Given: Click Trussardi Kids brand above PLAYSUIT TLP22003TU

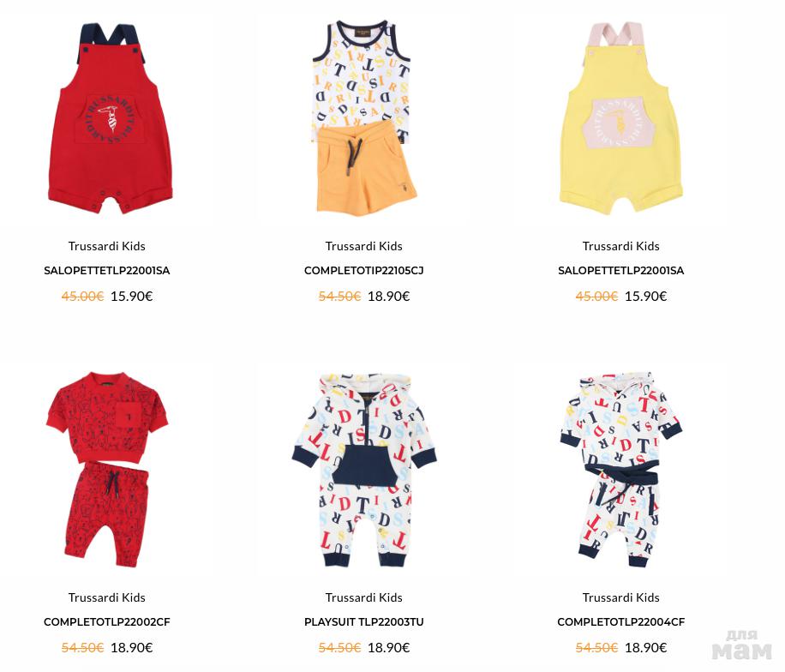Looking at the screenshot, I should (x=364, y=598).
